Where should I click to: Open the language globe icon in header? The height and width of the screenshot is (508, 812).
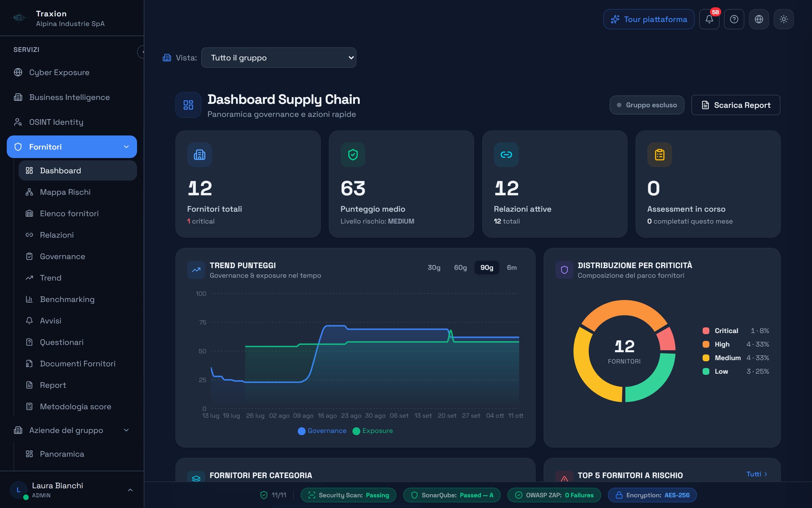pyautogui.click(x=759, y=19)
